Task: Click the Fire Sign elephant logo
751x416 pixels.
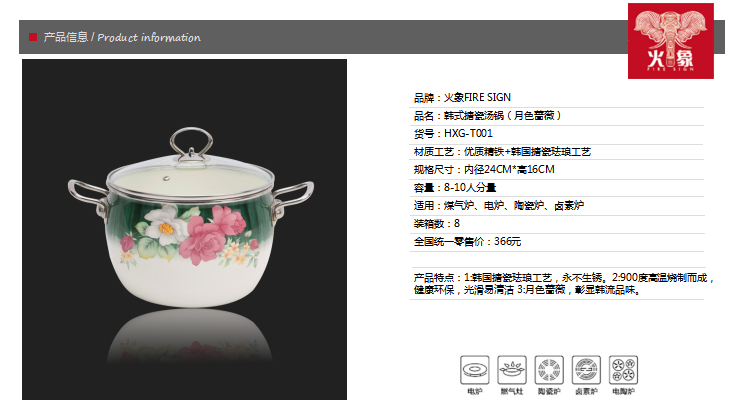Action: pos(671,41)
